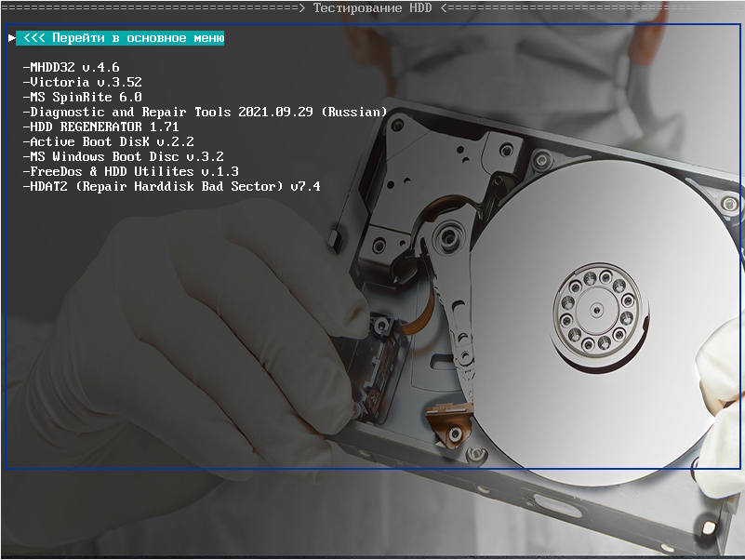Pick the Active Boot Disk v.2.2 entry
This screenshot has height=560, width=745.
coord(110,141)
